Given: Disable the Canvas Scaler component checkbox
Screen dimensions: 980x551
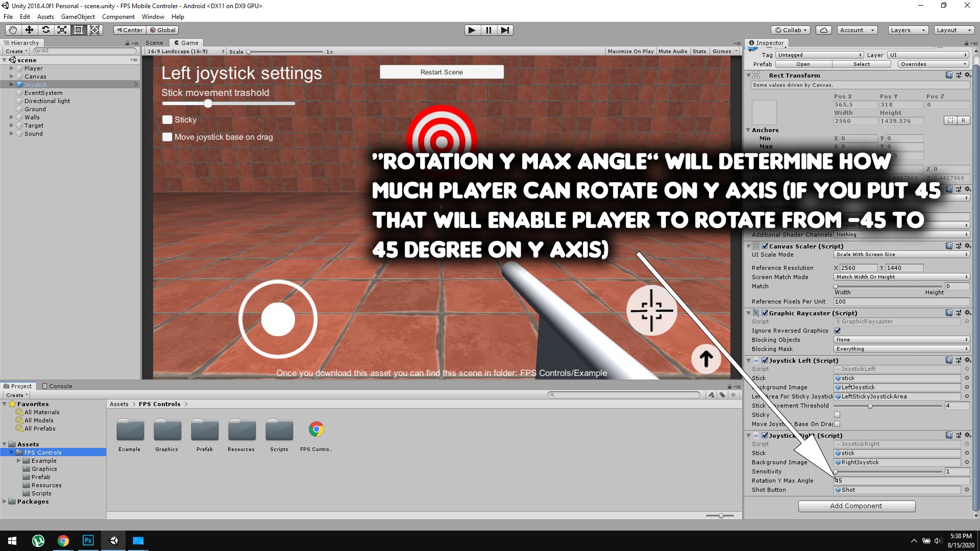Looking at the screenshot, I should [x=765, y=246].
